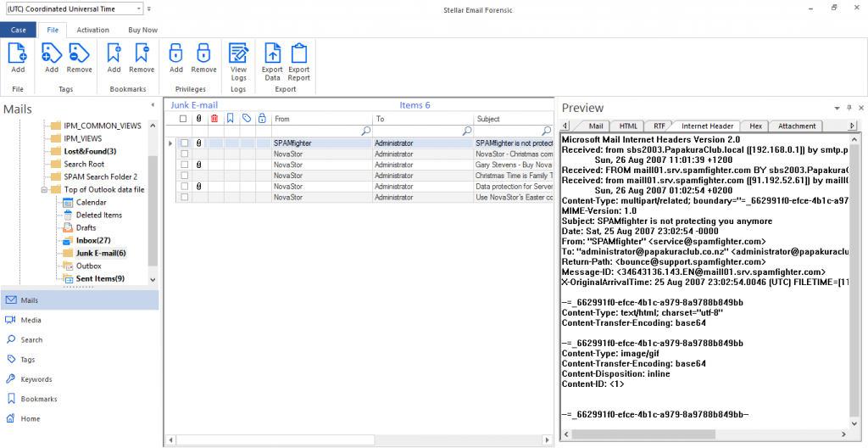
Task: Click the red deleted-items column header icon
Action: [214, 119]
